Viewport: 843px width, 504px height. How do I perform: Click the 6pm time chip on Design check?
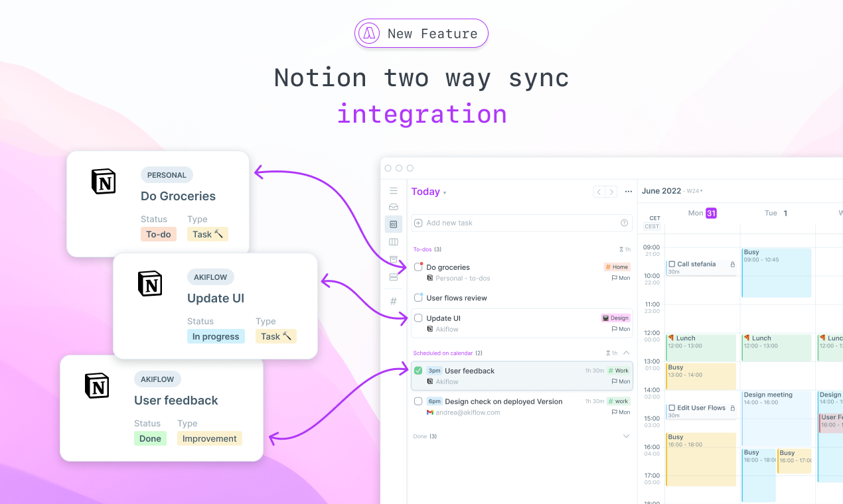434,401
